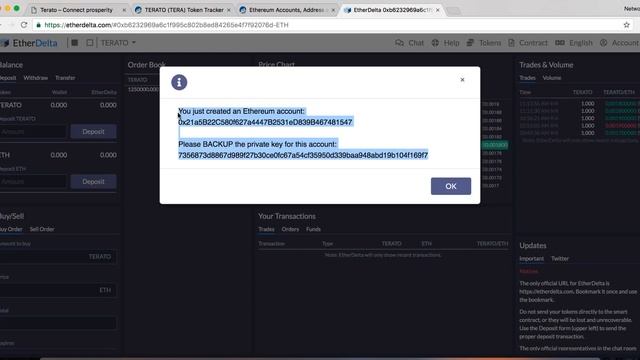This screenshot has width=640, height=360.
Task: Select Orders tab in Your Transactions
Action: (x=290, y=229)
